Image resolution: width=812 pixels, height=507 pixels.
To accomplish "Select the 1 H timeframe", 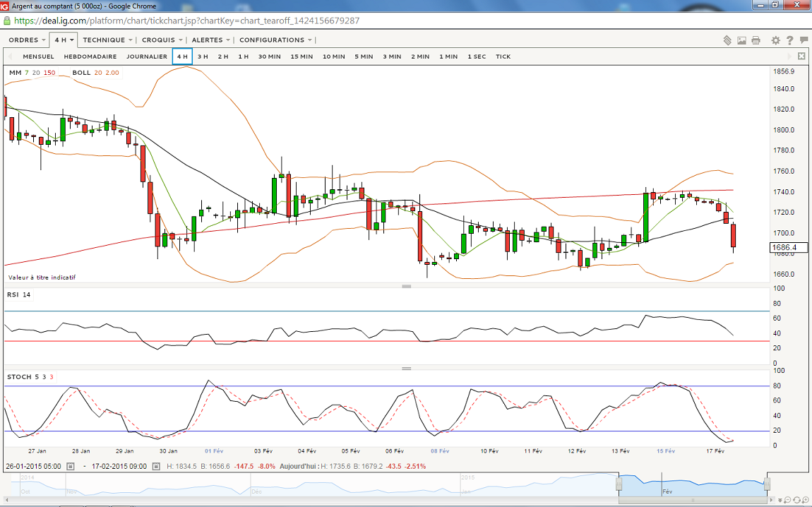I will coord(244,56).
